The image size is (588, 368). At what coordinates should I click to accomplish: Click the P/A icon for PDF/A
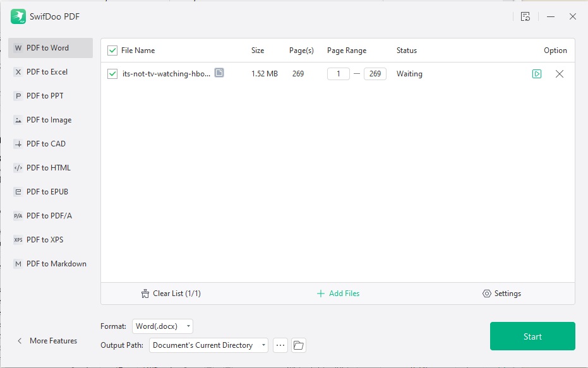pyautogui.click(x=18, y=216)
